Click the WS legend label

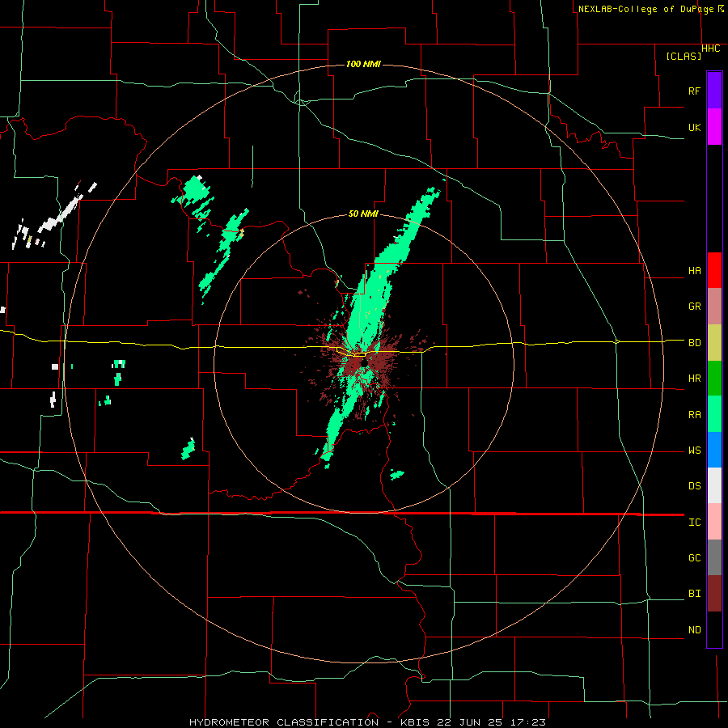coord(694,450)
